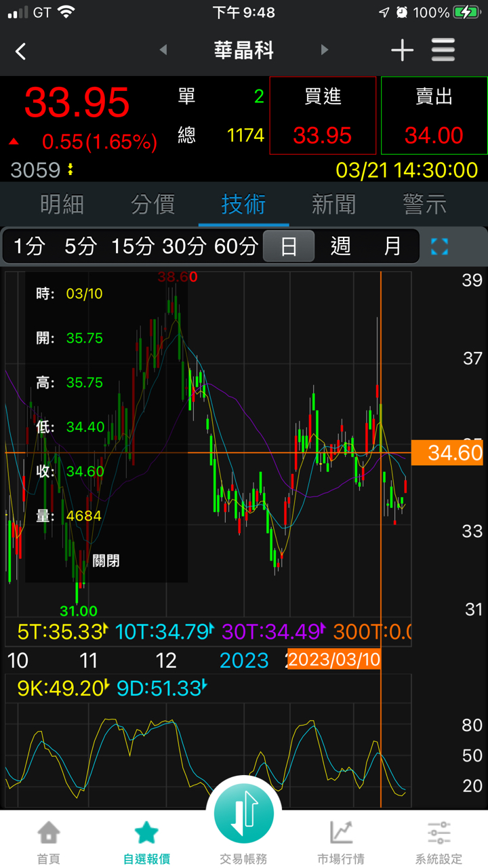Tap the back arrow icon
The image size is (488, 868).
pyautogui.click(x=21, y=51)
